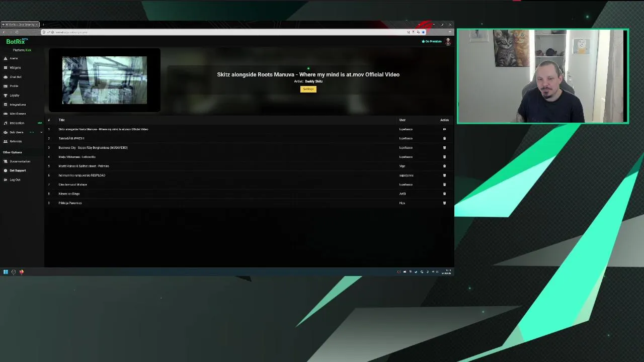Click the music video thumbnail player
Viewport: 644px width, 362px height.
[x=105, y=80]
